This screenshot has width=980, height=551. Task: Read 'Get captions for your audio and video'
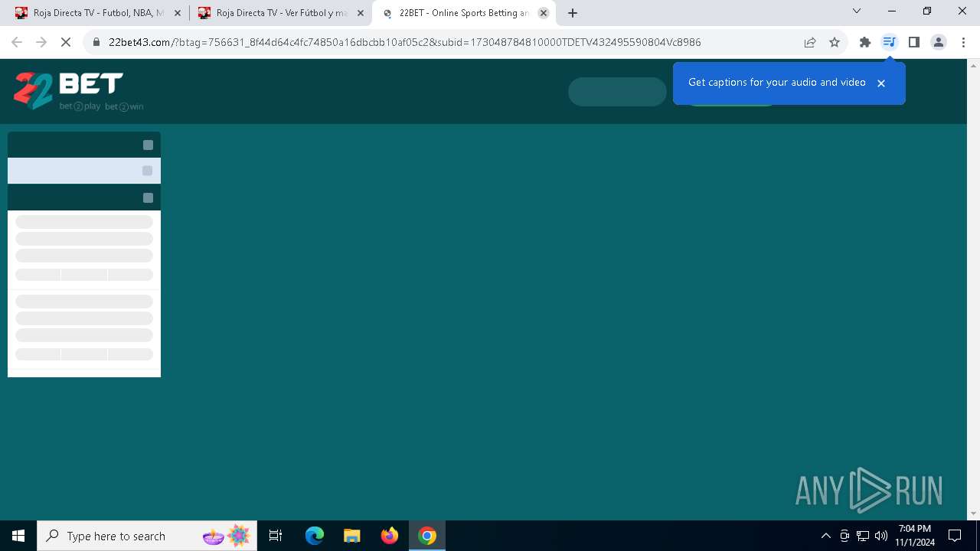pyautogui.click(x=776, y=82)
